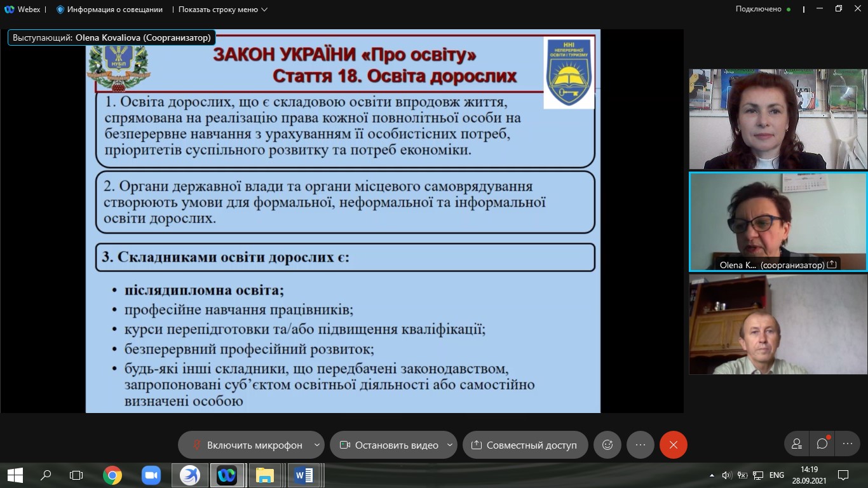The image size is (868, 488).
Task: Click slide bullet професійне навчання працівників
Action: [238, 309]
